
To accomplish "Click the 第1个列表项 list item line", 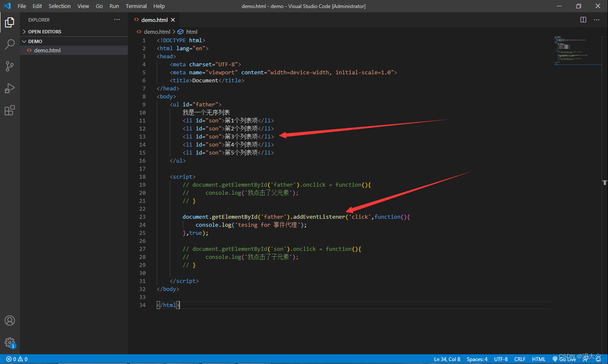I will point(228,120).
